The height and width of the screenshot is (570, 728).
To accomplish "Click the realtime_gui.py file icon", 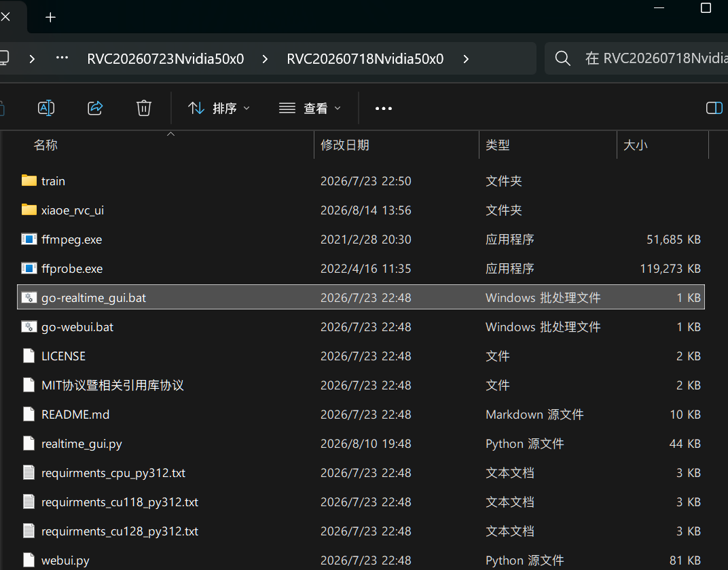I will click(x=29, y=443).
